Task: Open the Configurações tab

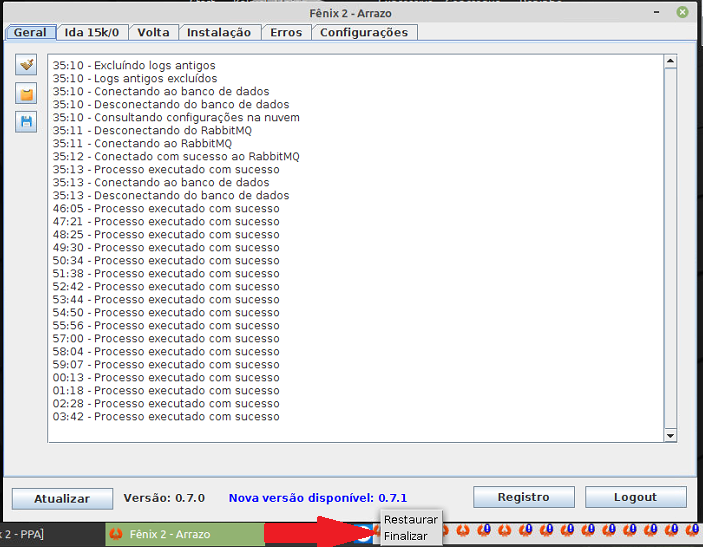Action: click(x=364, y=32)
